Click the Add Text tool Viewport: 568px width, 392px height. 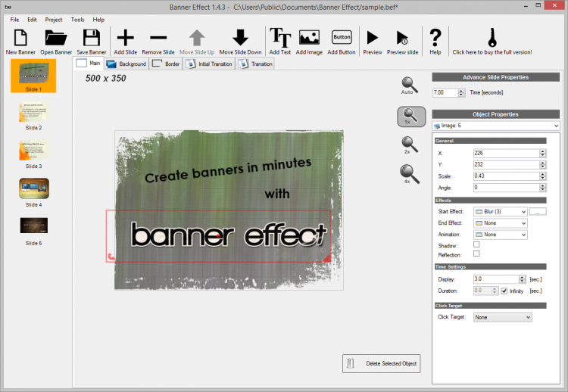pyautogui.click(x=280, y=38)
